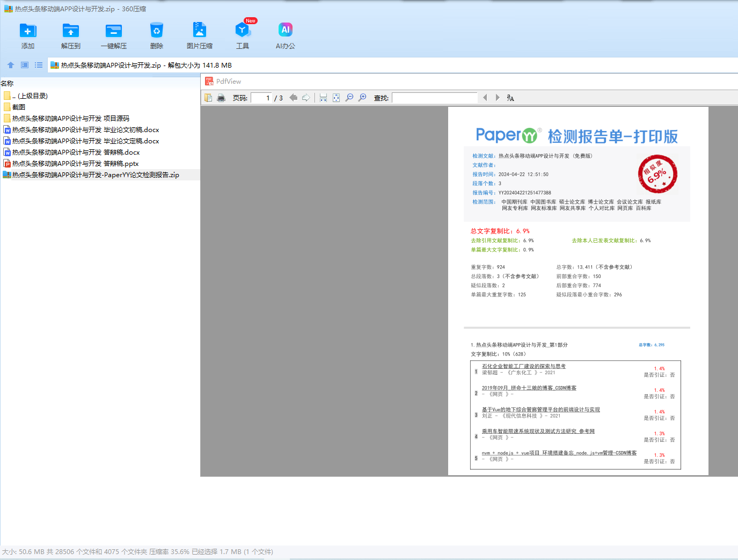Click the report number YY202404221251477388
Screen dimensions: 738x560
(525, 193)
